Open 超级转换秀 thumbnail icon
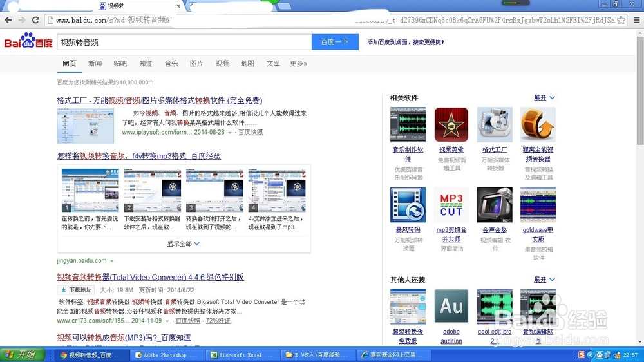644x362 pixels. (408, 307)
